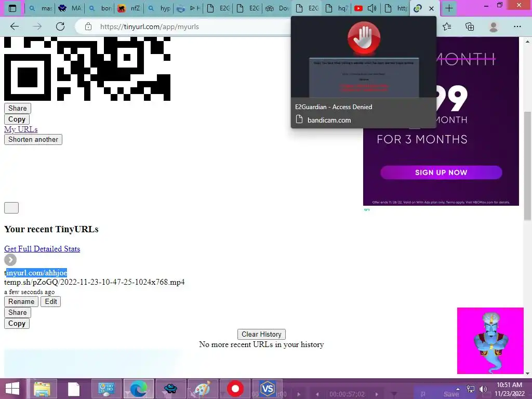Open Bandicam red record taskbar icon
532x399 pixels.
coord(235,389)
